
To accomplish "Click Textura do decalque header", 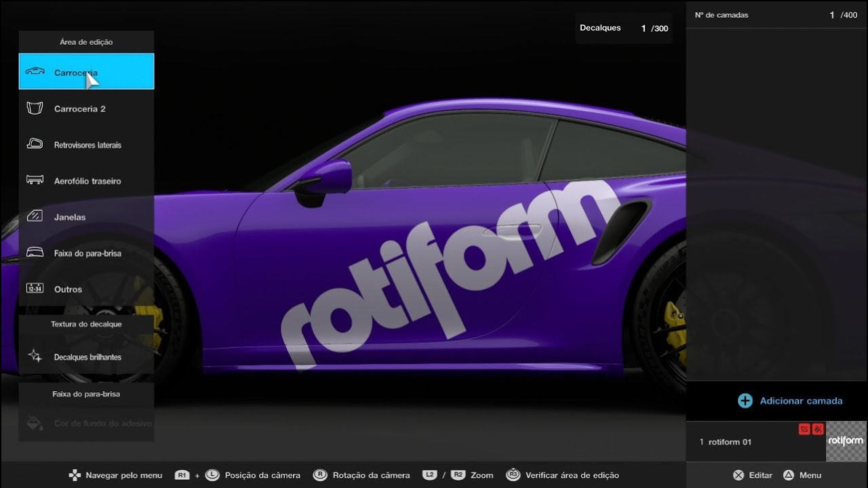I will click(x=86, y=324).
